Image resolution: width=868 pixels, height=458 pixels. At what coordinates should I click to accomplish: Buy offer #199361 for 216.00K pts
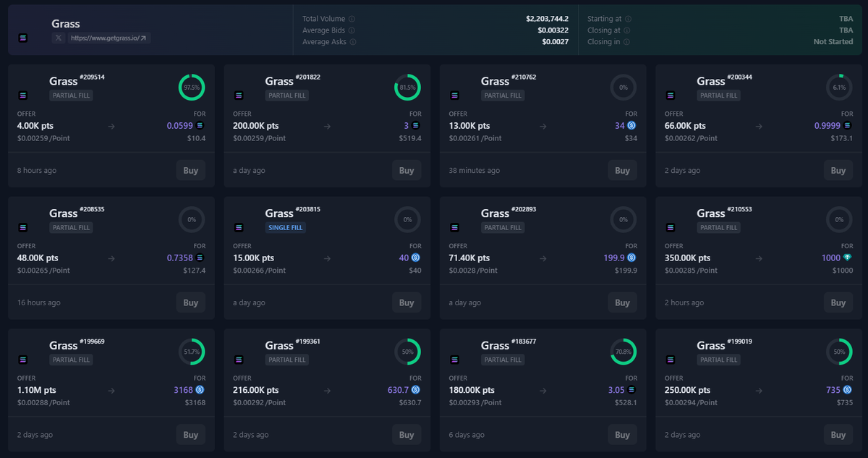tap(407, 435)
